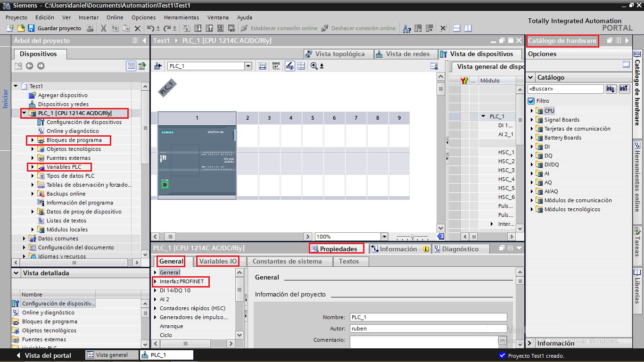Open the PLC_1 device selector dropdown
644x362 pixels.
pos(248,66)
